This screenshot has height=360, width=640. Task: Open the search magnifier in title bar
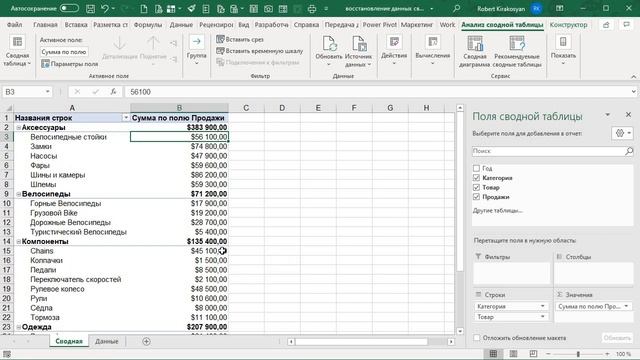tap(457, 8)
